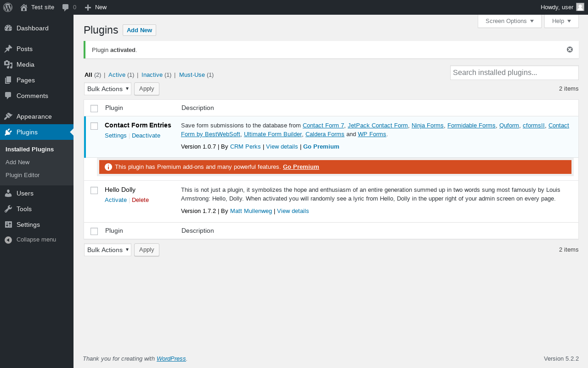The width and height of the screenshot is (588, 368).
Task: Go to Posts menu
Action: coord(37,49)
